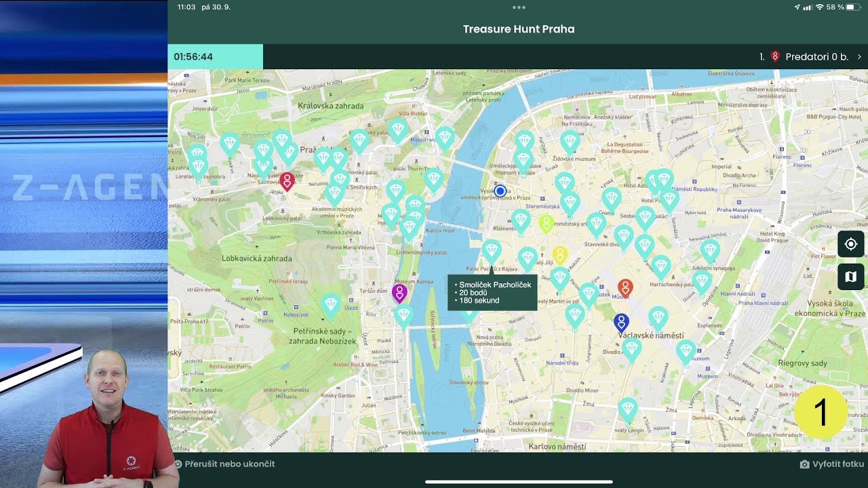Open diamond marker beside Malostranská station
Screen dimensions: 868x488
[x=445, y=138]
